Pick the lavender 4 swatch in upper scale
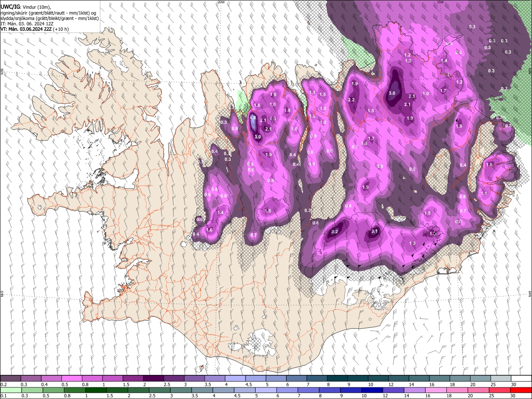 pyautogui.click(x=235, y=379)
